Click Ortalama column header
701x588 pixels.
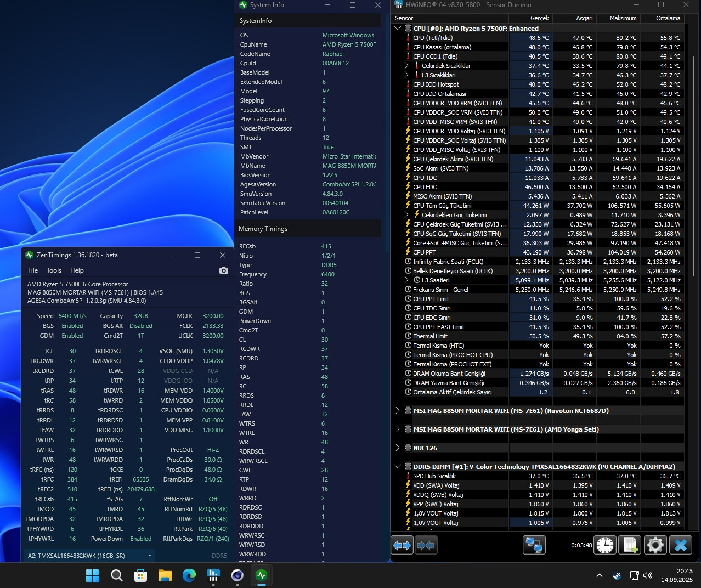click(x=662, y=18)
